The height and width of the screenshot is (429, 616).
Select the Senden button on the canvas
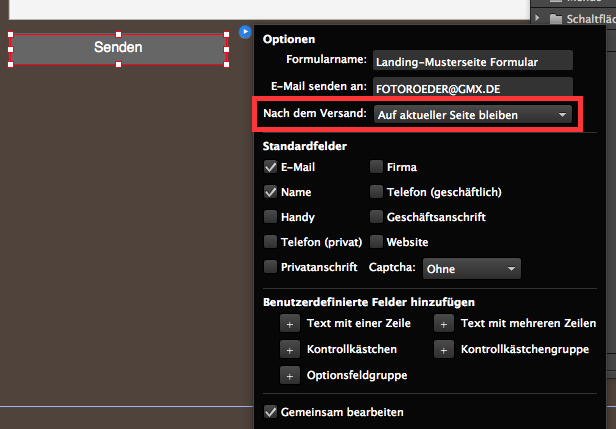[118, 50]
